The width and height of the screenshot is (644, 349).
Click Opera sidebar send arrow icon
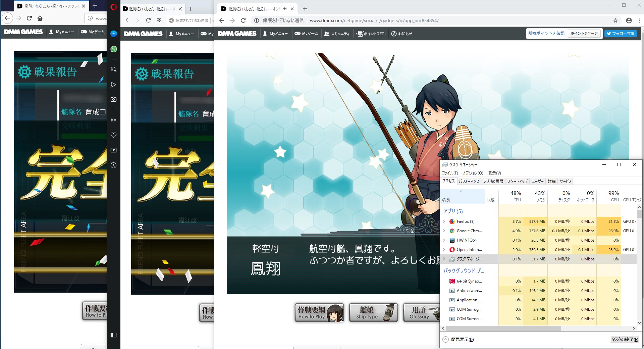(x=114, y=85)
